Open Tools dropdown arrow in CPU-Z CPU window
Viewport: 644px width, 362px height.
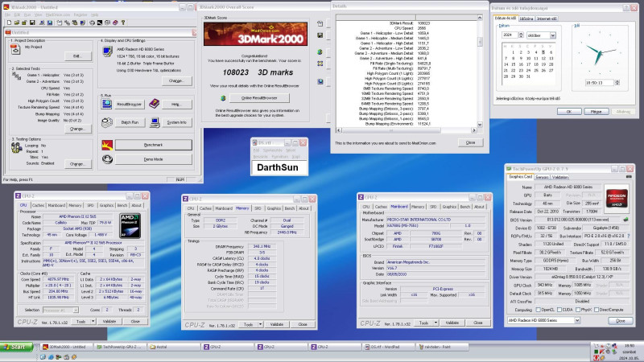pos(93,321)
